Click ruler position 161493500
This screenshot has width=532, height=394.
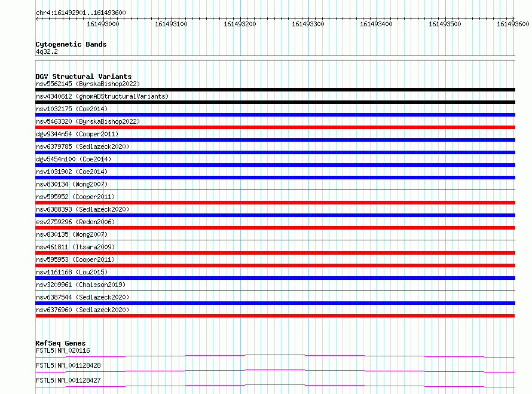click(x=445, y=24)
